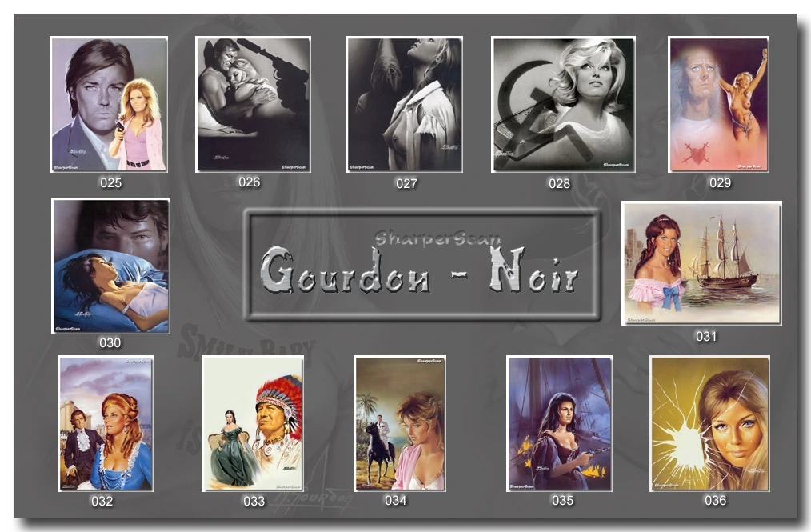Open thumbnail 030 with woman on blue pillow
811x532 pixels.
(110, 266)
